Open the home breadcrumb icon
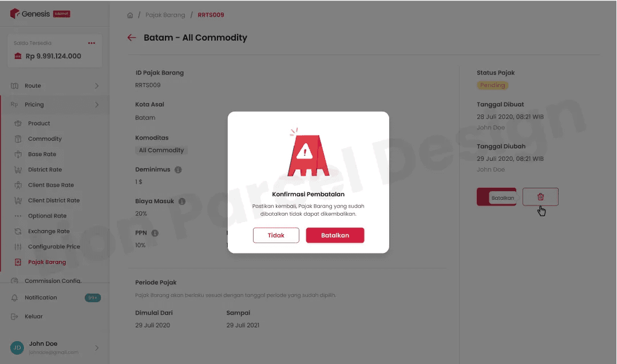Screen dimensions: 617x364 pyautogui.click(x=130, y=15)
